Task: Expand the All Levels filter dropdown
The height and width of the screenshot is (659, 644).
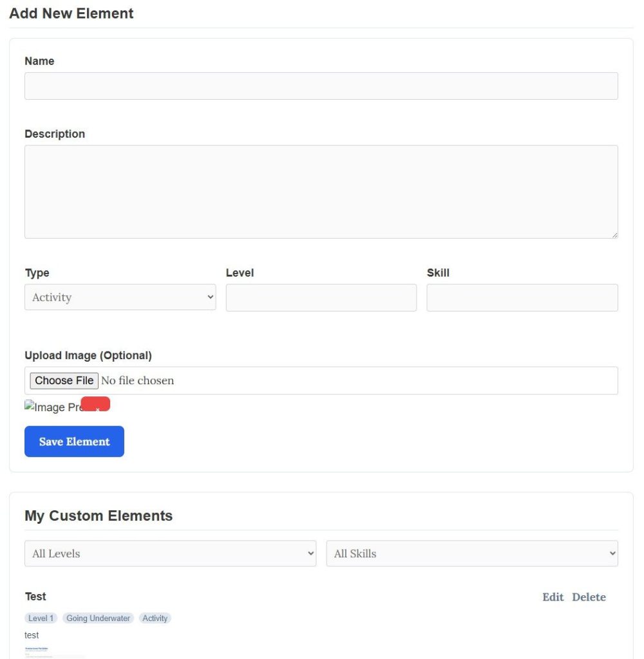Action: pyautogui.click(x=171, y=553)
